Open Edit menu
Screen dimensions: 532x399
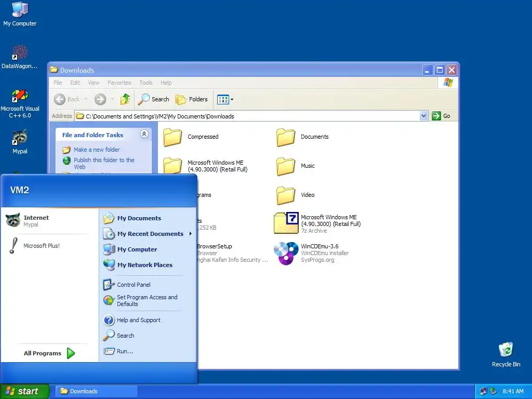(x=75, y=83)
